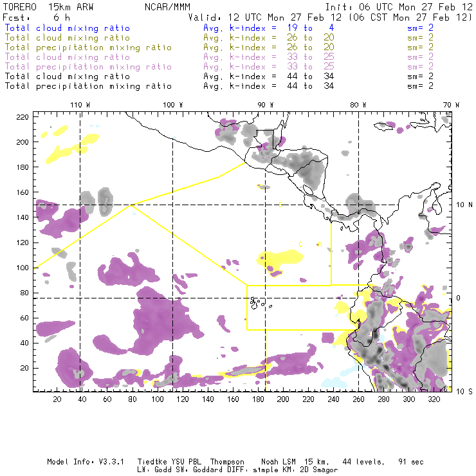Select the black 'Total cloud mixing ratio' legend line
Image resolution: width=476 pixels, height=476 pixels.
click(x=68, y=76)
